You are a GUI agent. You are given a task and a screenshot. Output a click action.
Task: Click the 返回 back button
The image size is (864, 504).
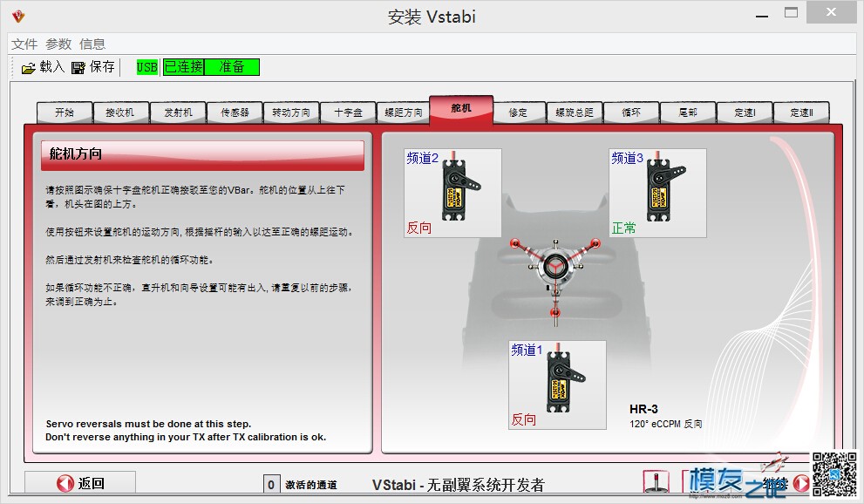coord(80,483)
